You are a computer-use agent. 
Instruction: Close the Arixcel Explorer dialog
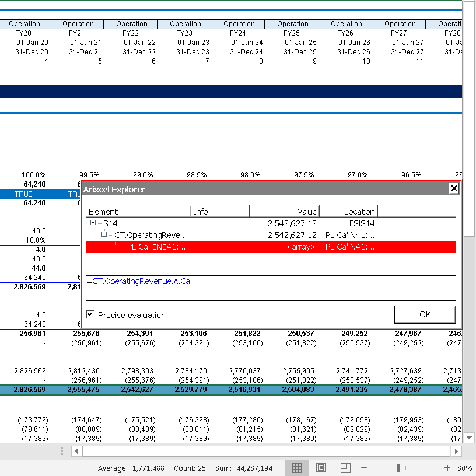453,188
